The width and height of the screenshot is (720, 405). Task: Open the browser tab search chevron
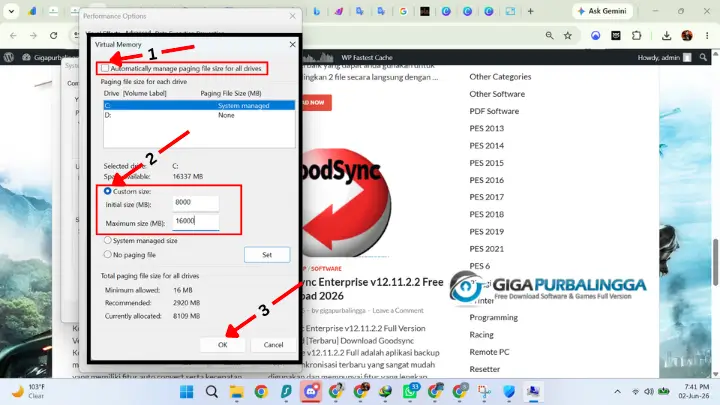click(x=11, y=11)
